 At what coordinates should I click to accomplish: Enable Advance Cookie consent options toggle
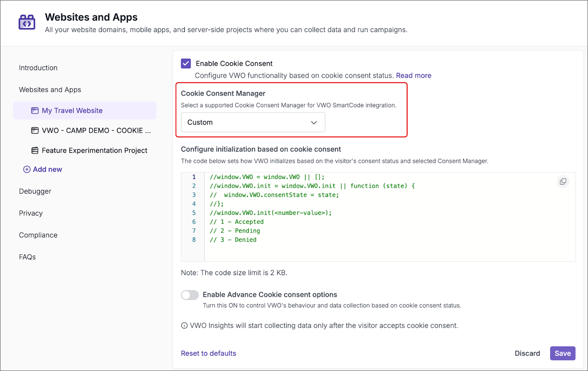point(190,295)
